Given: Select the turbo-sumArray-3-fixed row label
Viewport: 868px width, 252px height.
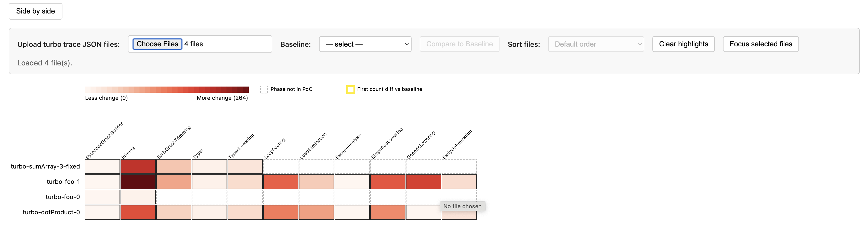Looking at the screenshot, I should click(x=45, y=166).
